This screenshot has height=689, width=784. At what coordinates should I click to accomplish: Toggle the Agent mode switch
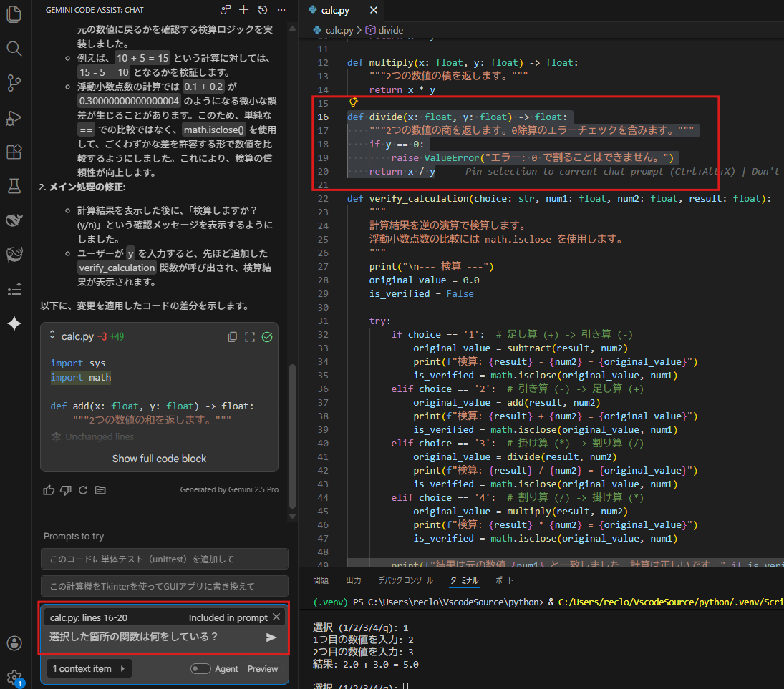click(201, 669)
